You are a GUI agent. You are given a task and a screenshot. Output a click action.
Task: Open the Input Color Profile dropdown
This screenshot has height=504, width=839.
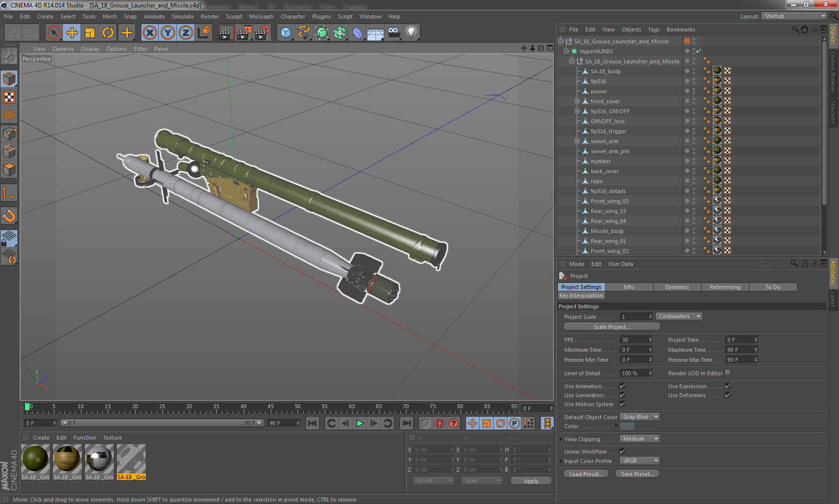point(640,461)
